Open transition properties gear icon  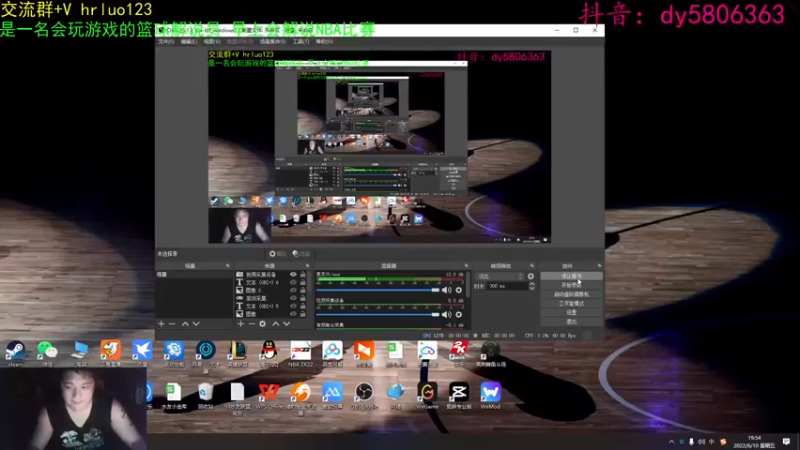click(x=531, y=276)
